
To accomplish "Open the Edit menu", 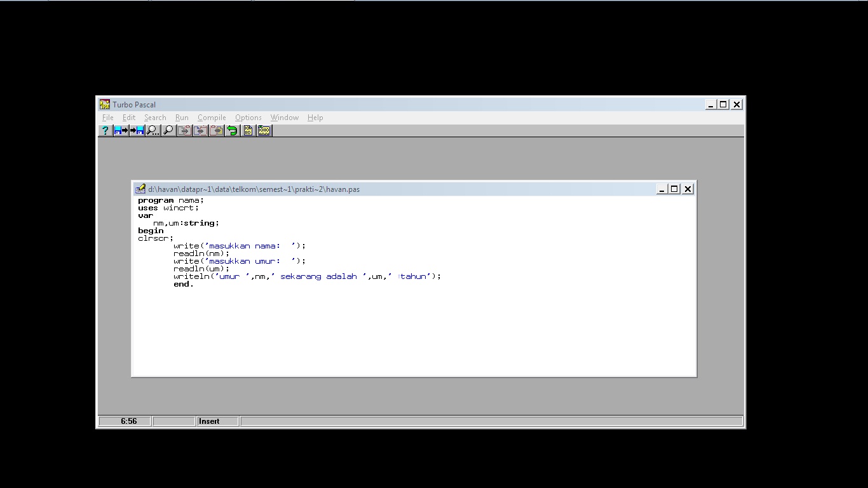I will (x=129, y=118).
